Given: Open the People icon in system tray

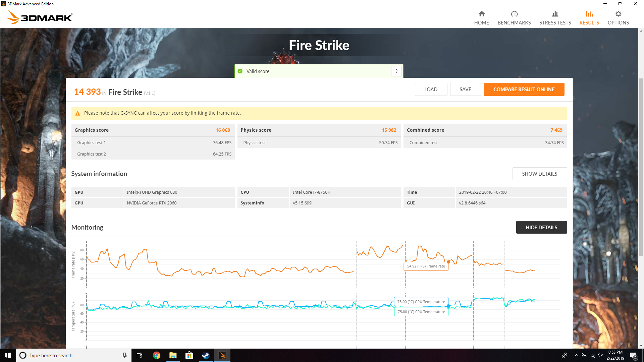Looking at the screenshot, I should (x=565, y=355).
